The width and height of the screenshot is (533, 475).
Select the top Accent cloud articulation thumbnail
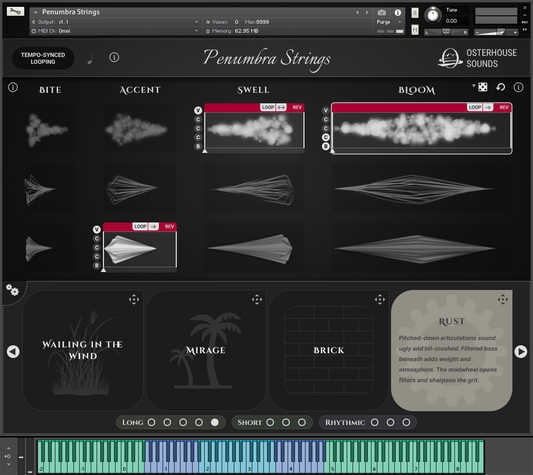point(140,128)
